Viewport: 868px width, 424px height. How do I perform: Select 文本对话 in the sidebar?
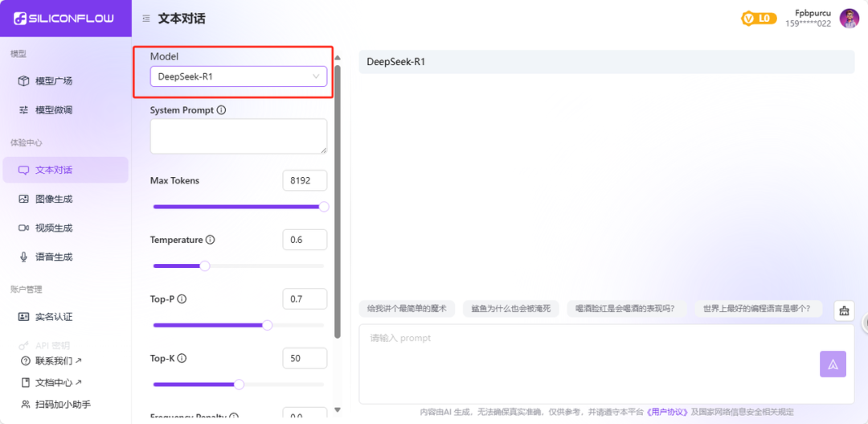coord(65,170)
